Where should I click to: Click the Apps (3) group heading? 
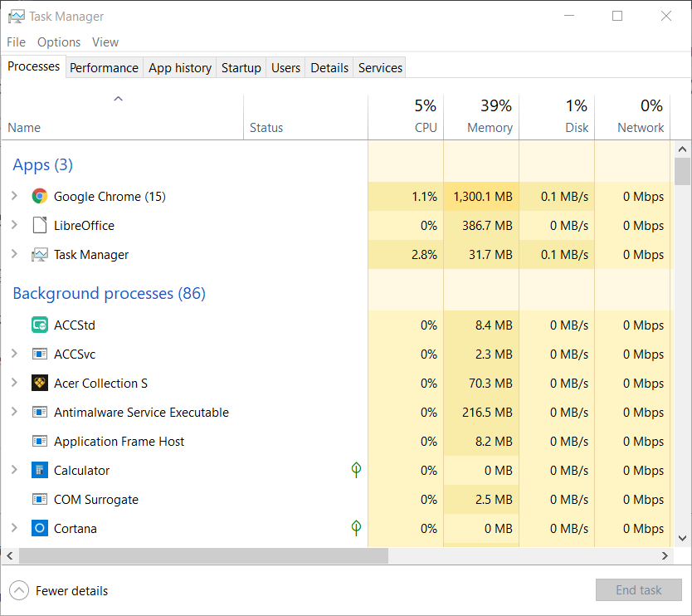click(x=43, y=164)
